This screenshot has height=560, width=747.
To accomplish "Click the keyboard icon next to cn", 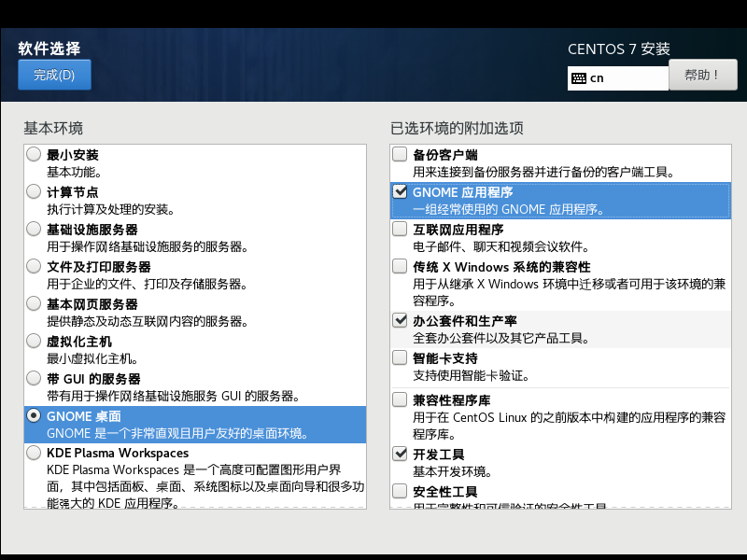I will tap(579, 78).
